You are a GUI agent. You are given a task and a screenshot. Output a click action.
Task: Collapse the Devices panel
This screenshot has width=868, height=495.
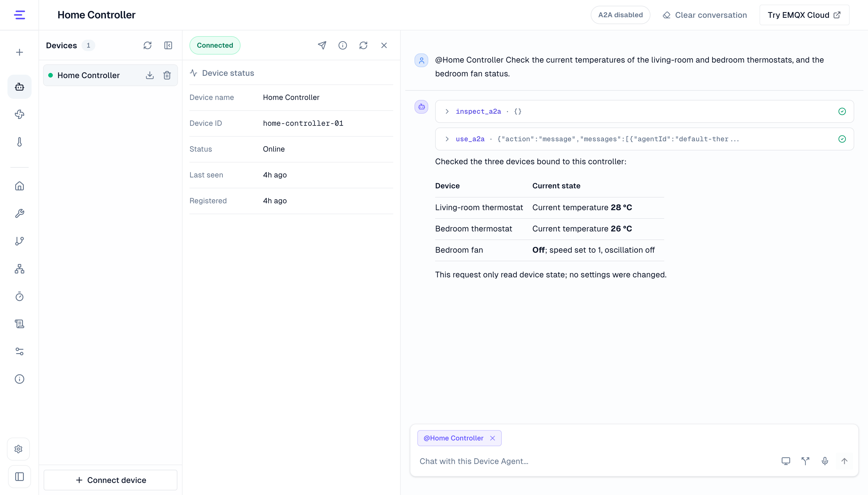(168, 46)
